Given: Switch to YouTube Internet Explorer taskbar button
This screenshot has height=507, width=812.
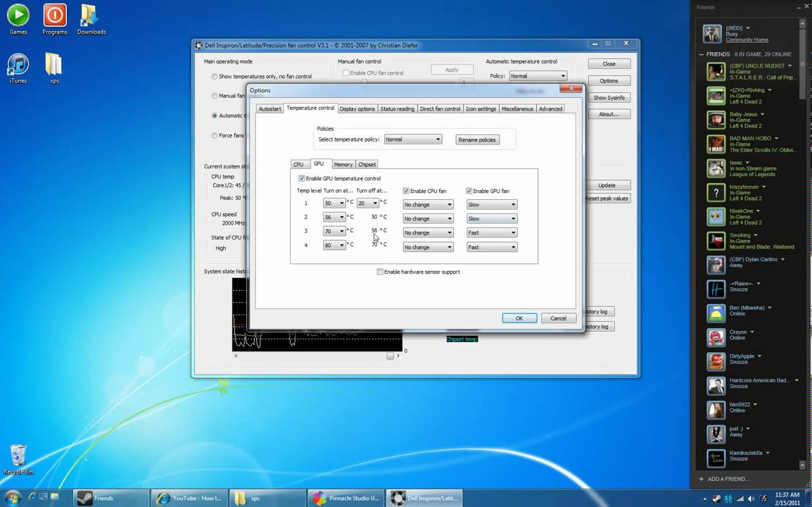Looking at the screenshot, I should coord(189,498).
